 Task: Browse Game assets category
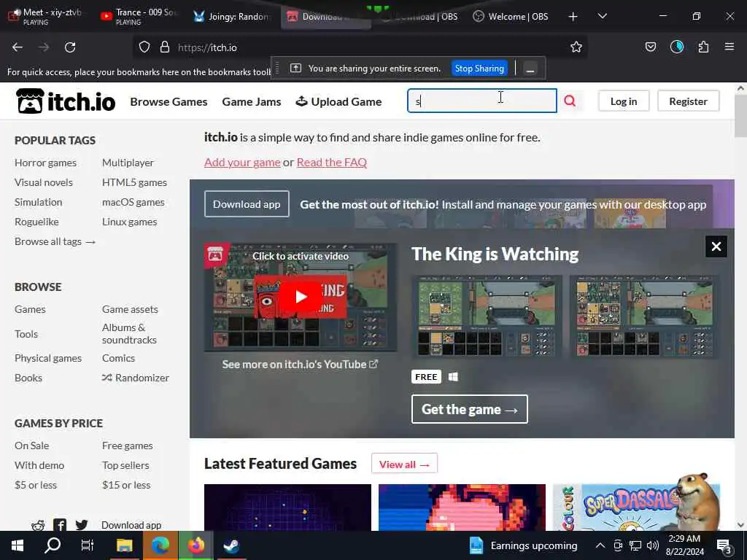(x=130, y=309)
